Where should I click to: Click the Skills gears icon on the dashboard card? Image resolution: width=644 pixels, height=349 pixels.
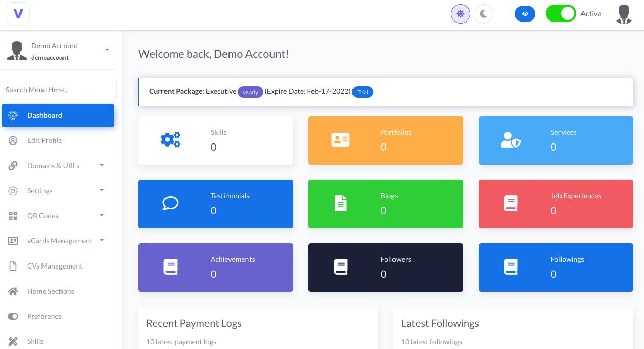pyautogui.click(x=171, y=139)
